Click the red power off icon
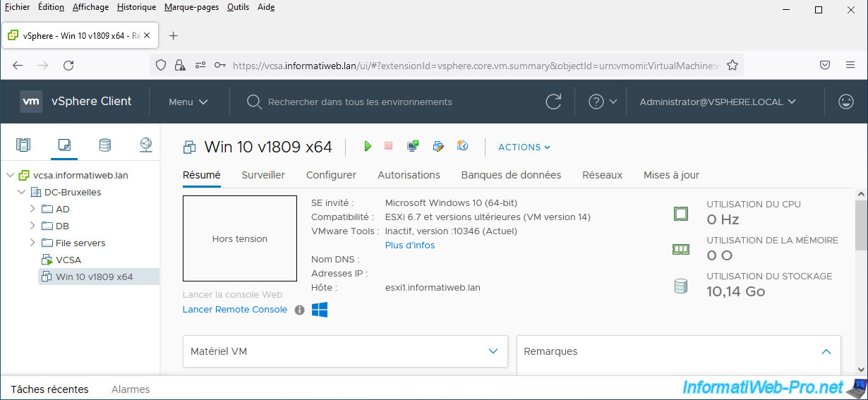Screen dimensions: 868x400 pos(388,146)
